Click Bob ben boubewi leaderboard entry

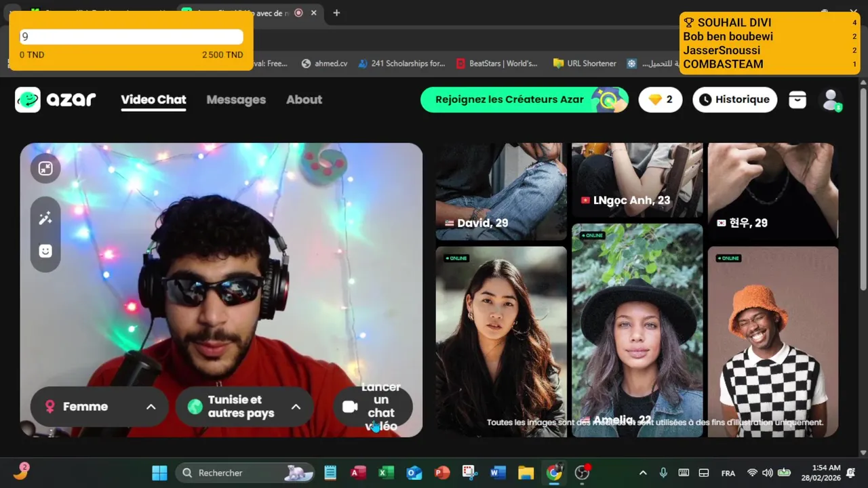tap(770, 37)
